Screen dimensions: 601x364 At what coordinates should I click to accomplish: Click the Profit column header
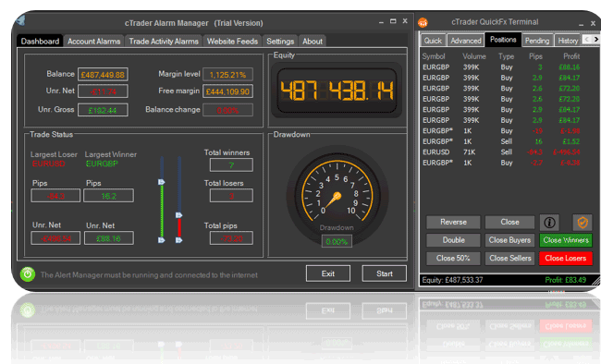click(571, 56)
